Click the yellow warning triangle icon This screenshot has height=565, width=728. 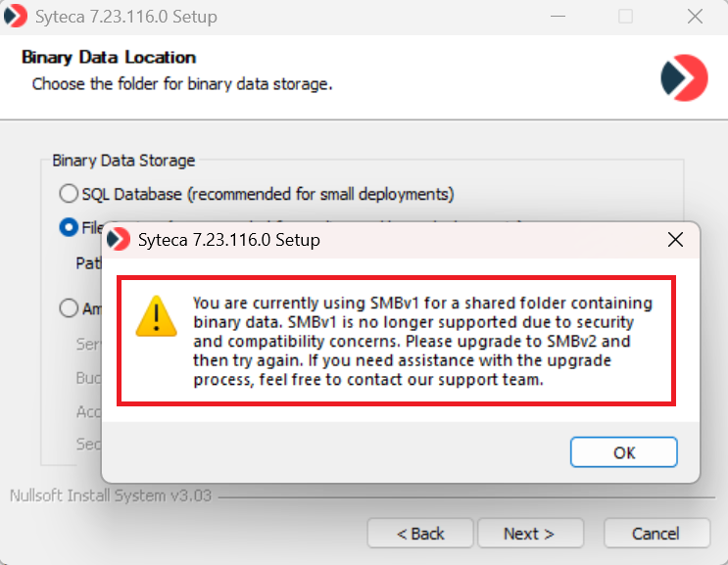point(155,316)
